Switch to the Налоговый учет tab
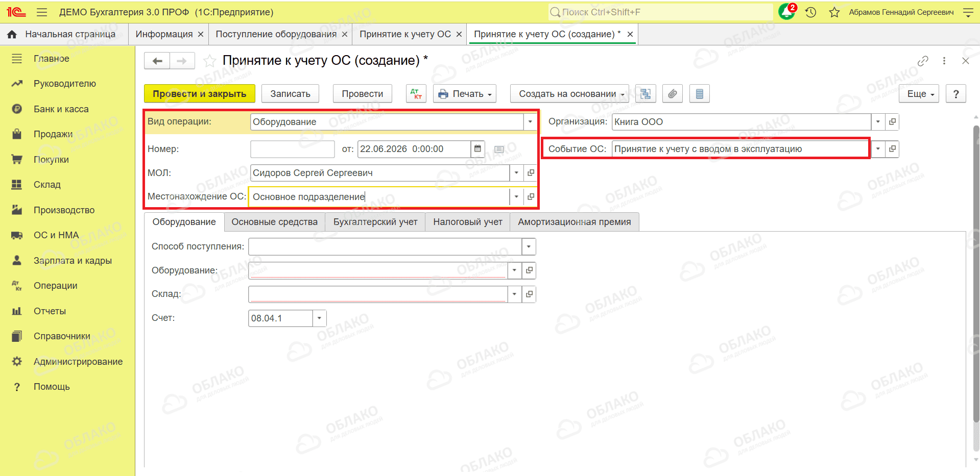This screenshot has height=476, width=980. click(468, 222)
